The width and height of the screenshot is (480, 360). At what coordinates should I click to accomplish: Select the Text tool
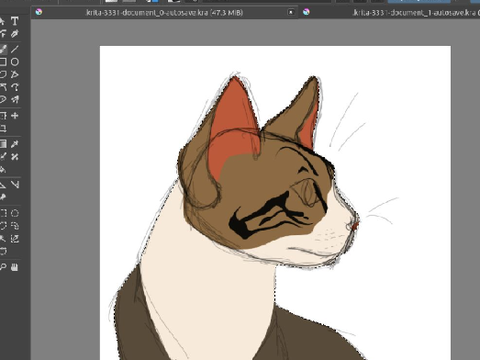click(x=15, y=21)
